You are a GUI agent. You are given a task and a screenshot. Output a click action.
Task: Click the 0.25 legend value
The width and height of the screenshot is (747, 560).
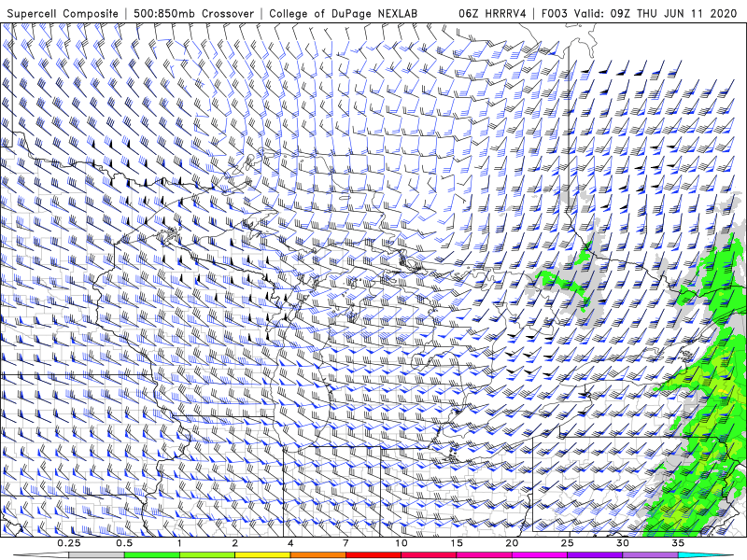coord(69,543)
